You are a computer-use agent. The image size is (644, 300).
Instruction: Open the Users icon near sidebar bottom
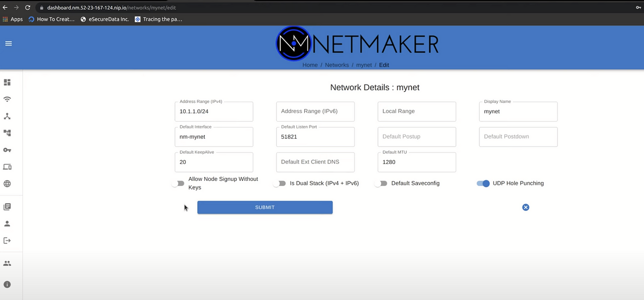coord(7,263)
